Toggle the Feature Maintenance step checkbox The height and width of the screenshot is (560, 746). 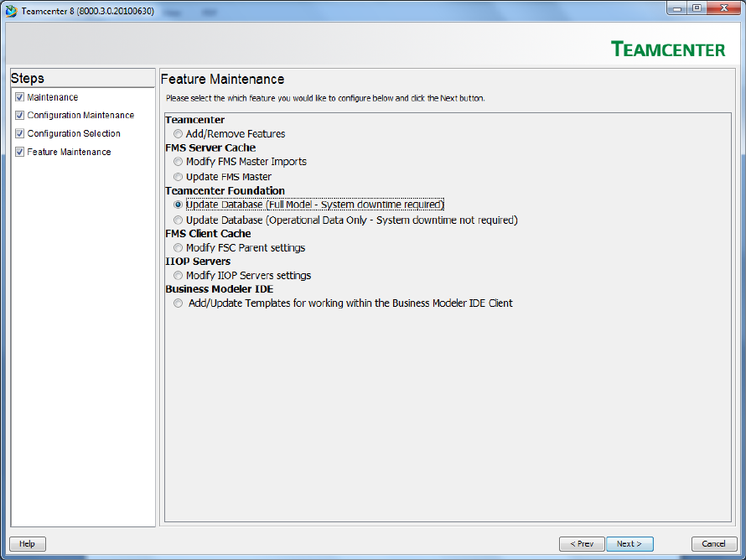(19, 152)
